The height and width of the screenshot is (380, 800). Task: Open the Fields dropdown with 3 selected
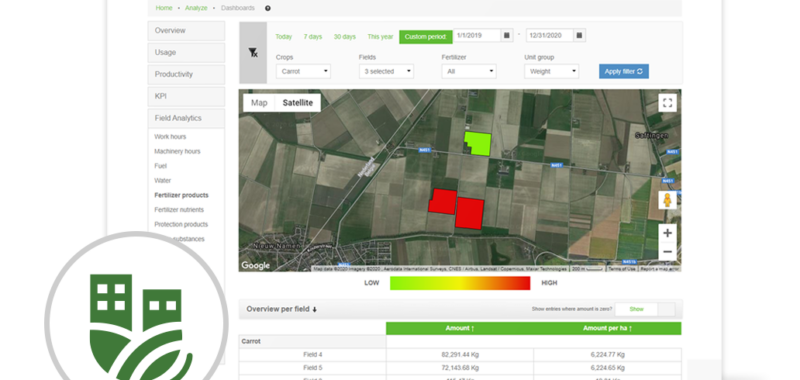(386, 71)
